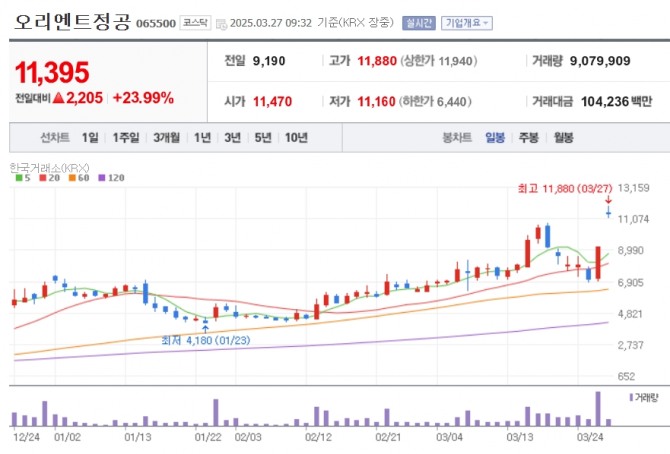
Task: Click the 저가 value 11,160
Action: point(376,102)
